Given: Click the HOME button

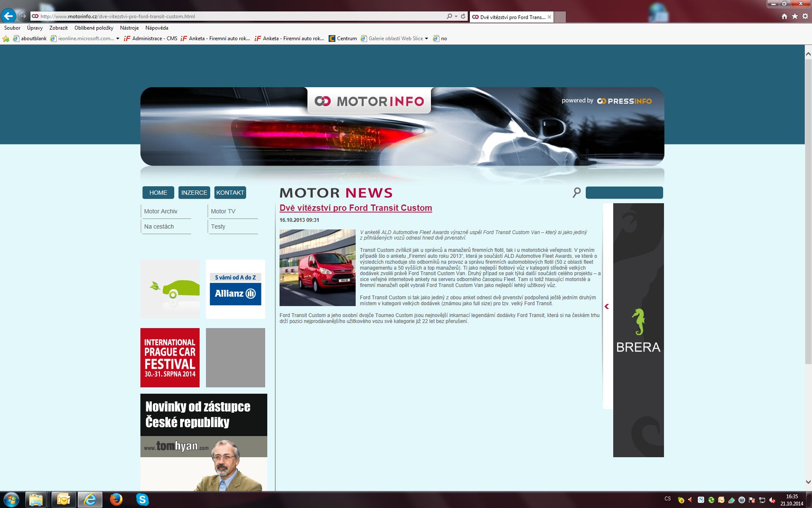Looking at the screenshot, I should click(x=158, y=193).
